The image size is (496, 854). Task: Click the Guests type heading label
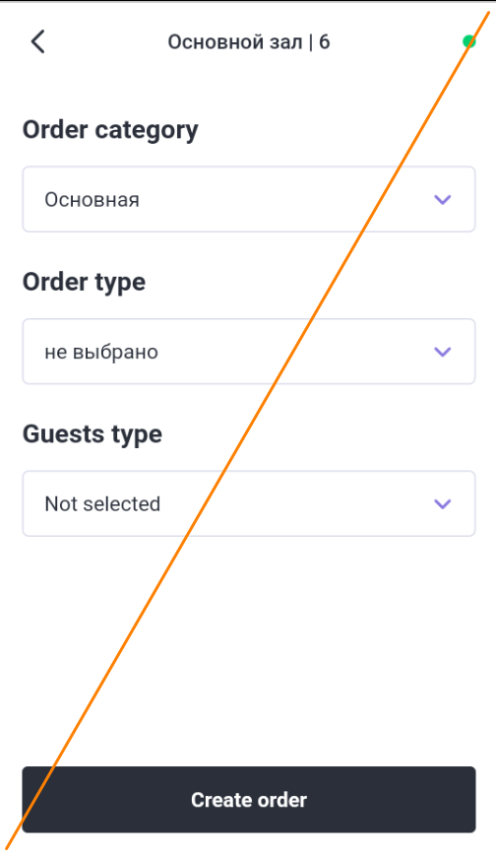pos(93,435)
